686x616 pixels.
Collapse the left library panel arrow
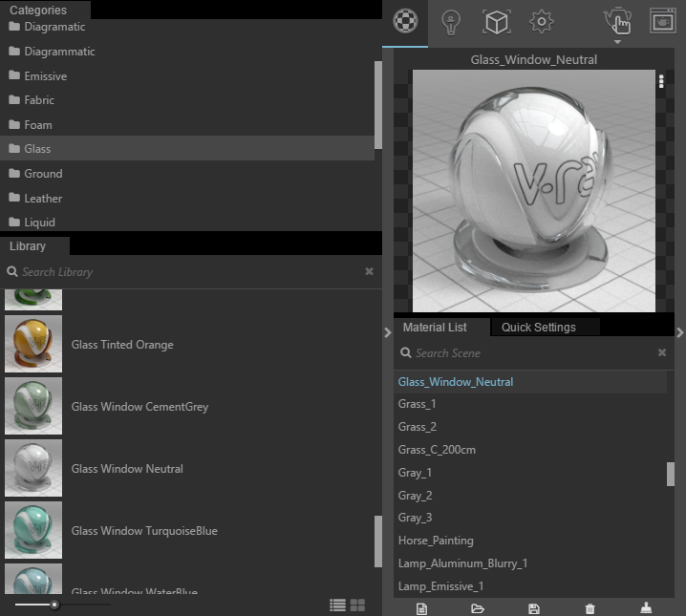(388, 332)
